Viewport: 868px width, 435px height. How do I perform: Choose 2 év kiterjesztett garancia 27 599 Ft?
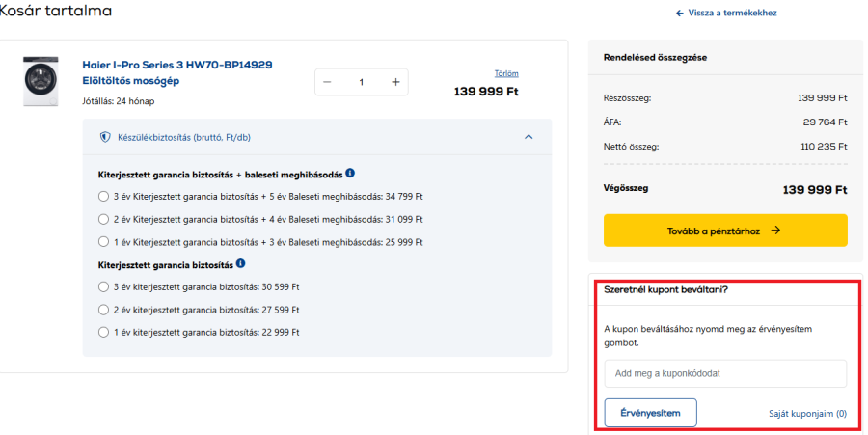click(x=104, y=310)
